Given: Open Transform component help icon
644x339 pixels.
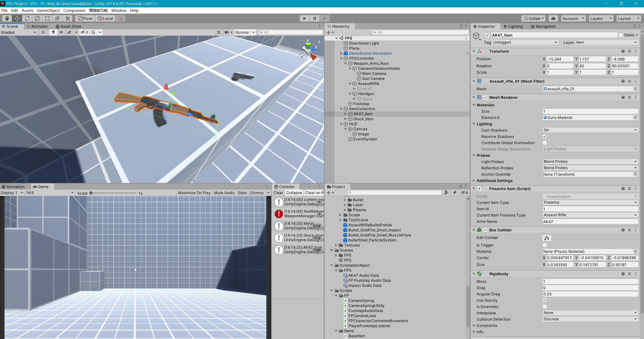Looking at the screenshot, I should 623,51.
